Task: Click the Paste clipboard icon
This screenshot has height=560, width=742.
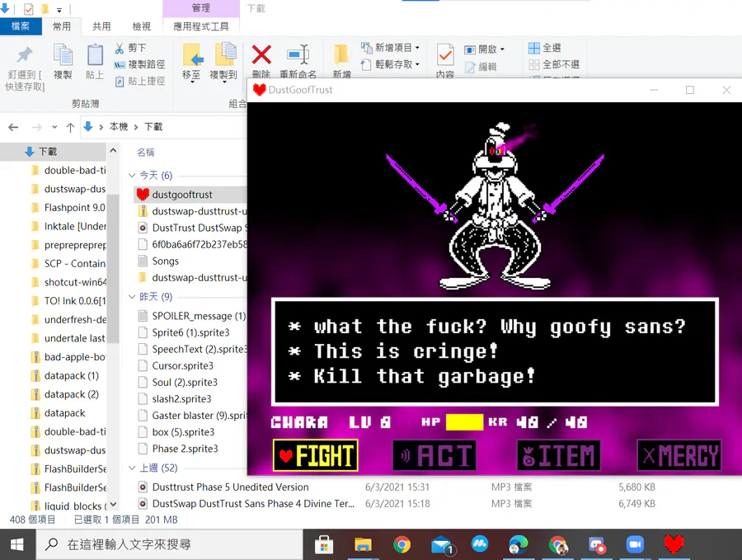Action: (x=95, y=55)
